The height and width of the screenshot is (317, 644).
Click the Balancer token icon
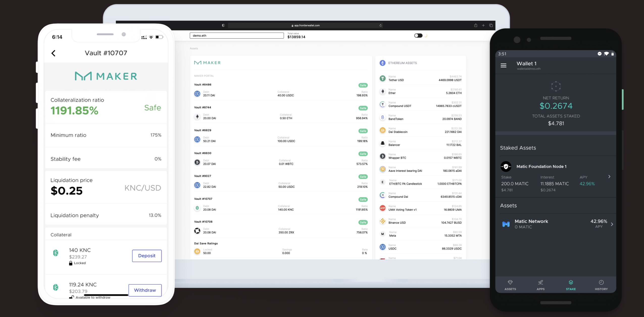[383, 143]
